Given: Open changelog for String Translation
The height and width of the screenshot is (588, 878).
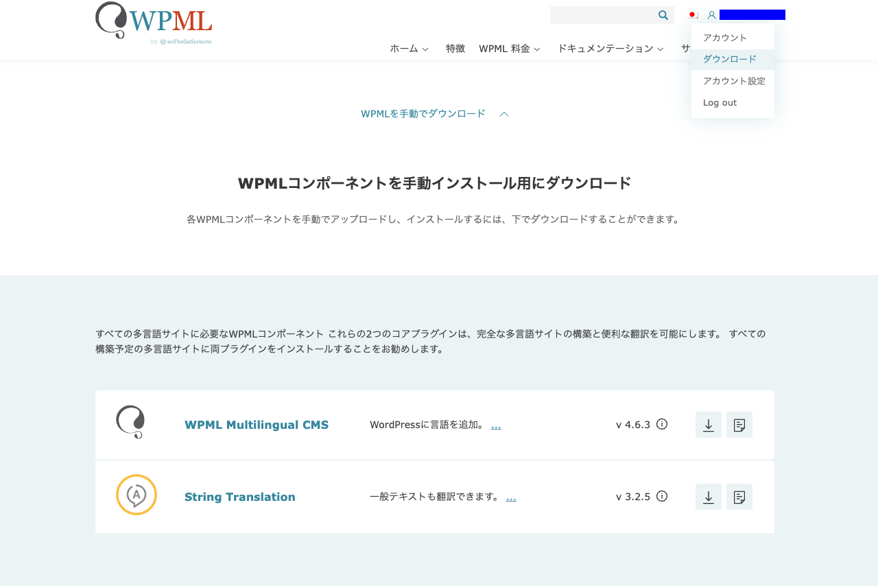Looking at the screenshot, I should pyautogui.click(x=739, y=497).
